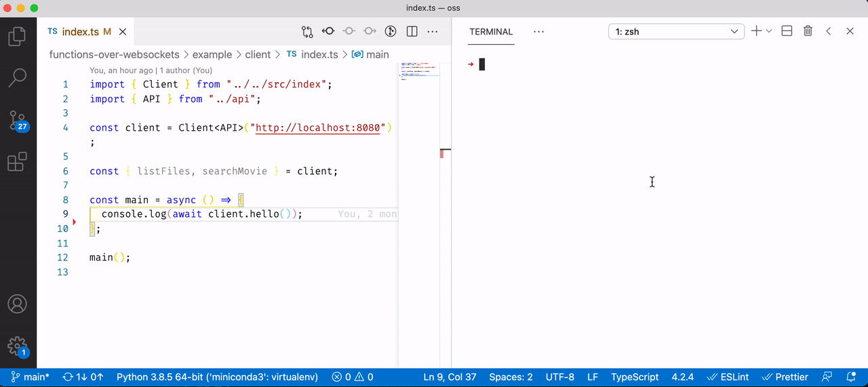Synchronize changes 1↓ 0↑ in status bar
Screen dimensions: 868x387
(x=83, y=377)
